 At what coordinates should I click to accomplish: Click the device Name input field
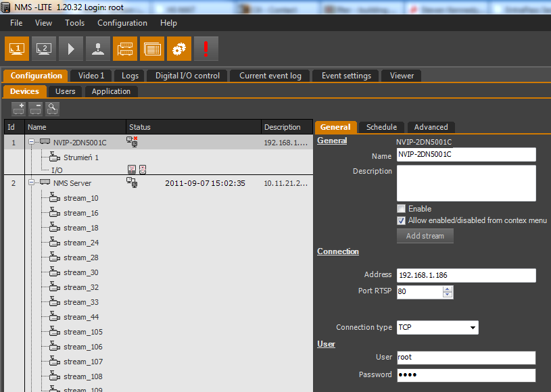466,155
